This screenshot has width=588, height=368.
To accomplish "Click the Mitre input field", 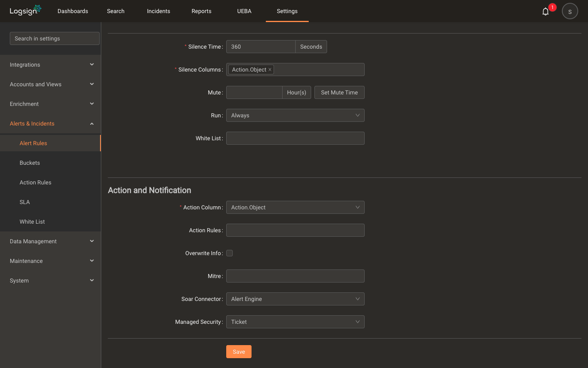I will 295,276.
